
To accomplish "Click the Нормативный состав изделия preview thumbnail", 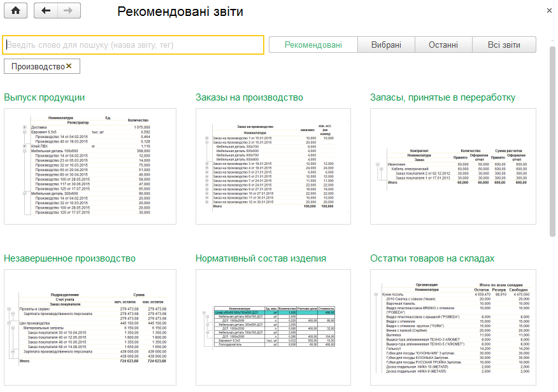I will pyautogui.click(x=273, y=327).
